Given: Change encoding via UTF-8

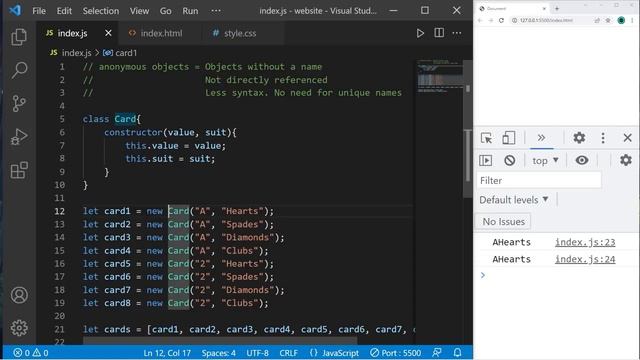Looking at the screenshot, I should tap(257, 353).
